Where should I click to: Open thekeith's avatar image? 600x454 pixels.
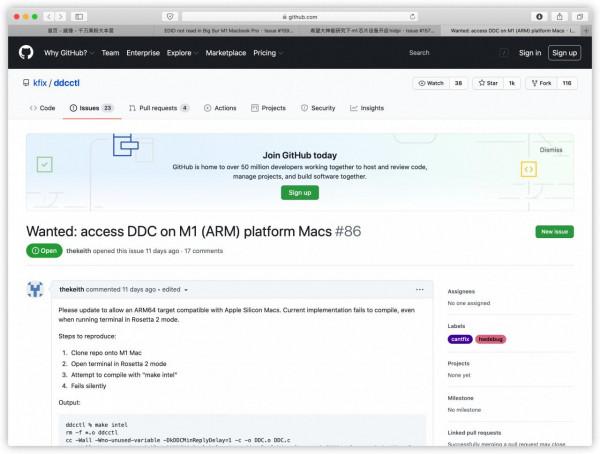click(x=36, y=290)
